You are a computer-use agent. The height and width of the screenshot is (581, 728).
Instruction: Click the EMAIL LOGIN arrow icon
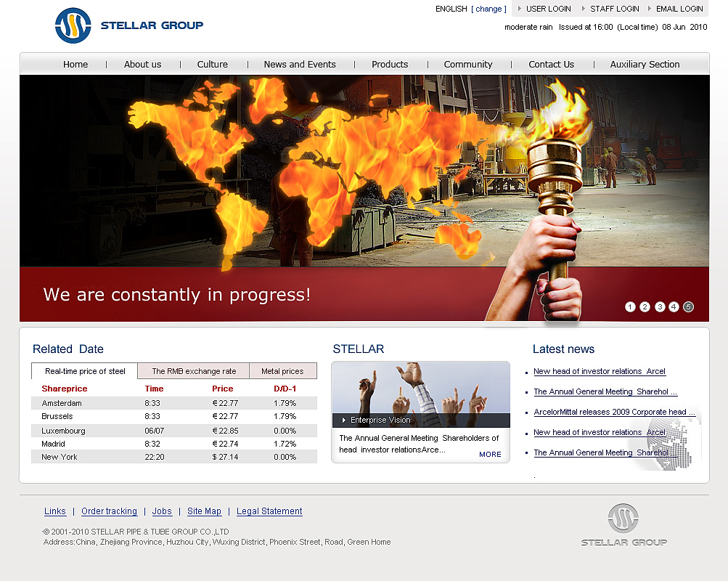(650, 9)
